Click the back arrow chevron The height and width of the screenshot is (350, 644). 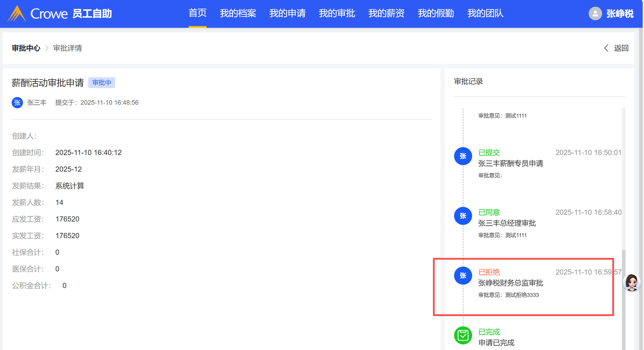pos(606,48)
